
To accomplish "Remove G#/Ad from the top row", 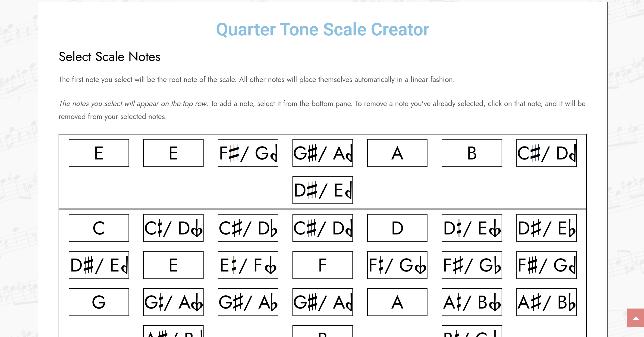I will (323, 153).
